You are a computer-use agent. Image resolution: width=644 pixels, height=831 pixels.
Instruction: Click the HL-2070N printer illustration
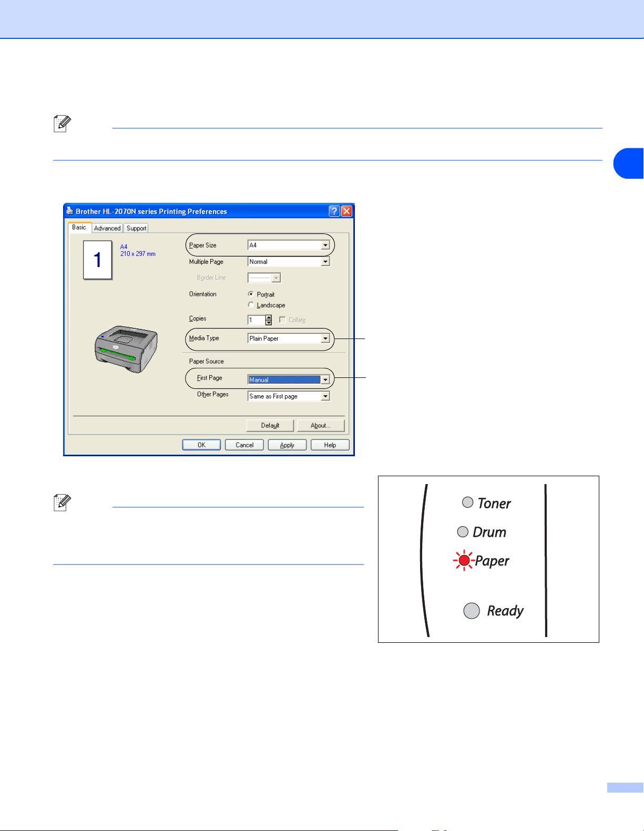[x=126, y=348]
